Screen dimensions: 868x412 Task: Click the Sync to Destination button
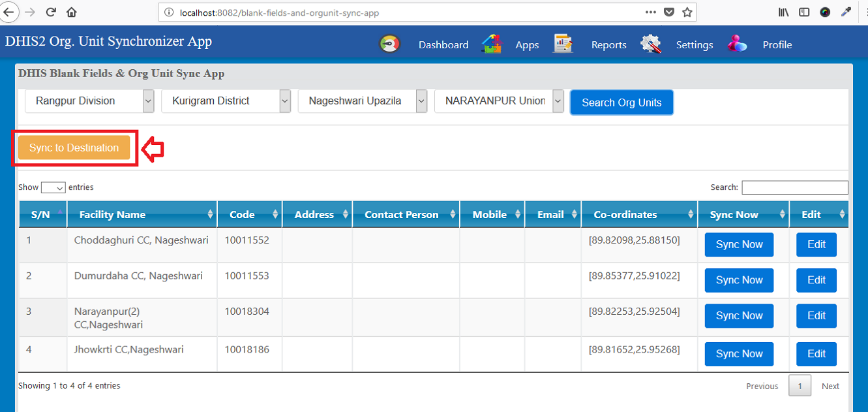tap(74, 148)
